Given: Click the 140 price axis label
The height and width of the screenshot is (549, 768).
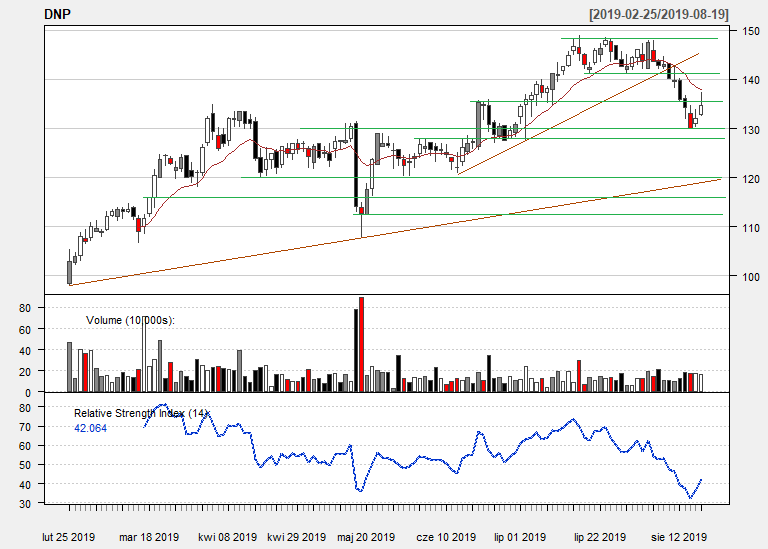Looking at the screenshot, I should tap(751, 80).
